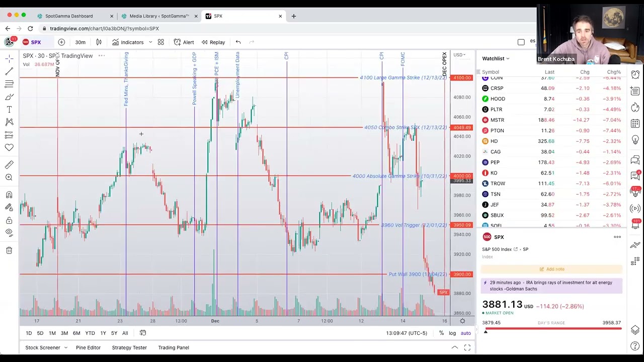Click Add note in SPX details
This screenshot has width=644, height=362.
552,269
